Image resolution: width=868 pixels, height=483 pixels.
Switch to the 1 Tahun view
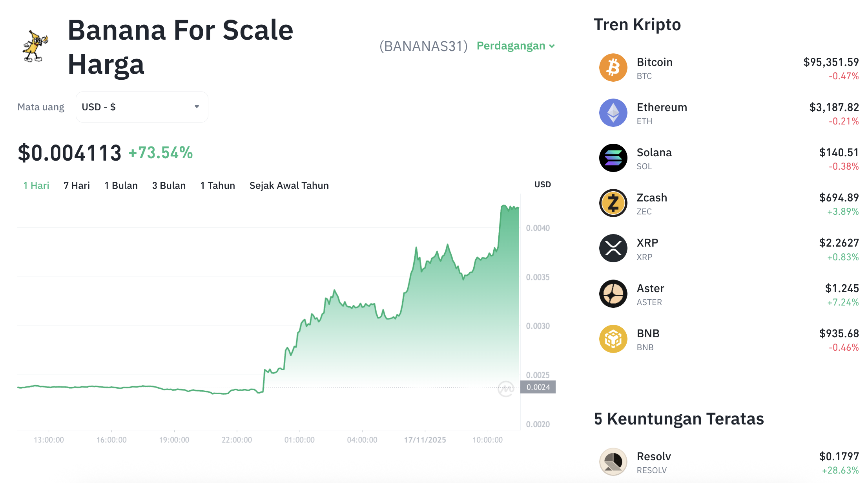click(217, 185)
